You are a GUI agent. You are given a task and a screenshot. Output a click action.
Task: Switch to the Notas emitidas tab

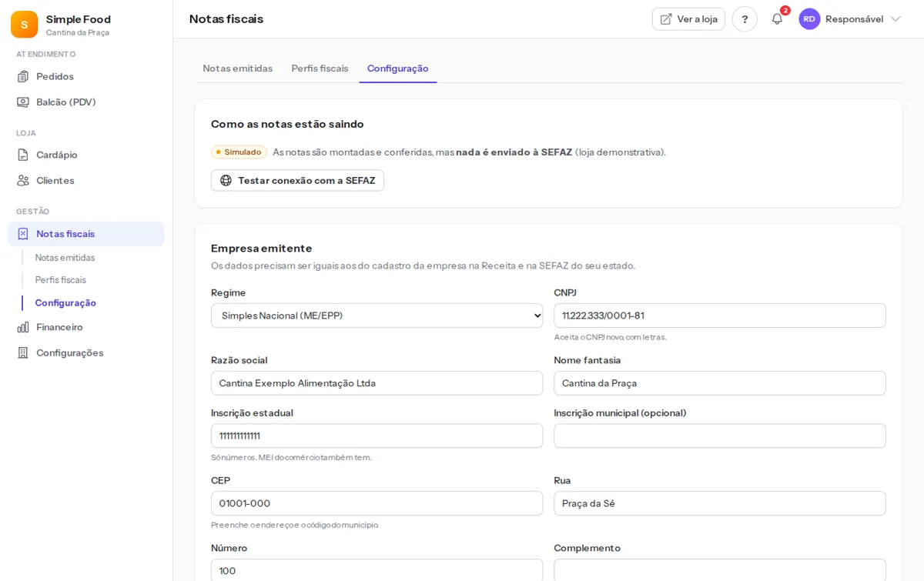pyautogui.click(x=237, y=68)
